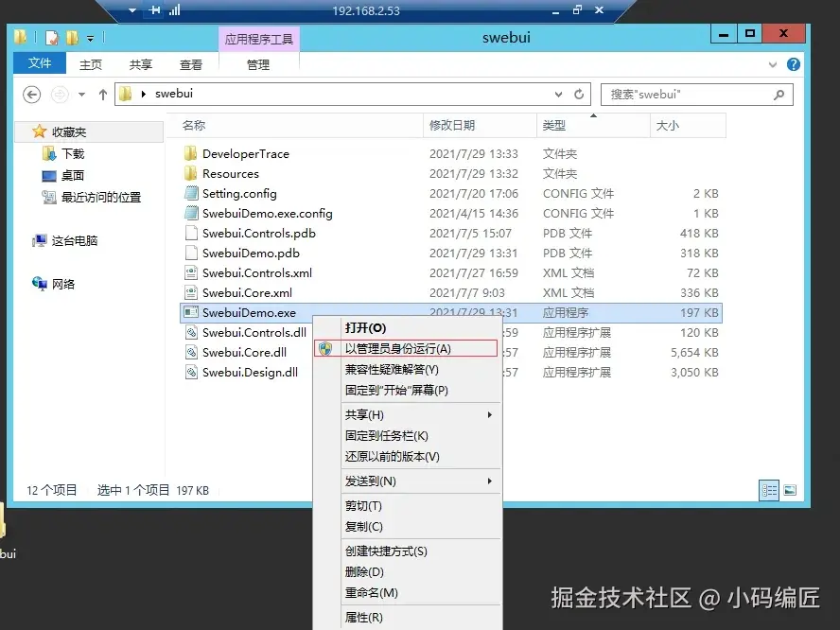This screenshot has height=630, width=840.
Task: Click the Back navigation arrow
Action: (x=31, y=94)
